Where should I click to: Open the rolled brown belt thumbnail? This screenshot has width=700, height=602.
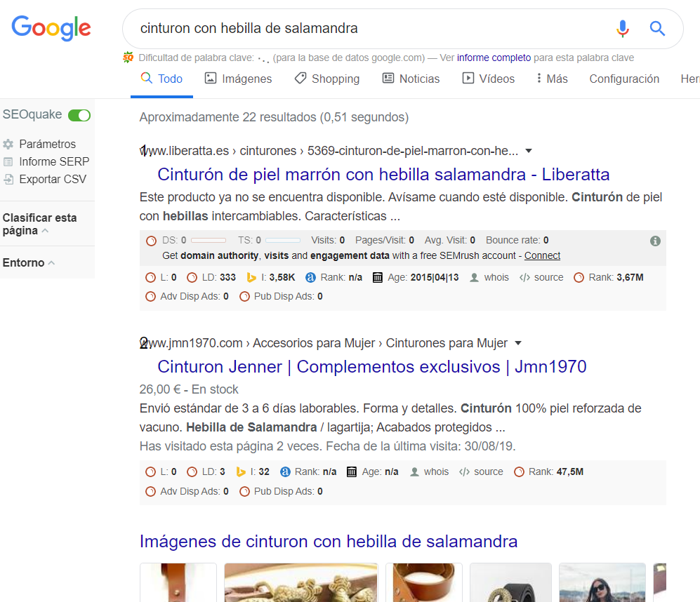pyautogui.click(x=424, y=582)
